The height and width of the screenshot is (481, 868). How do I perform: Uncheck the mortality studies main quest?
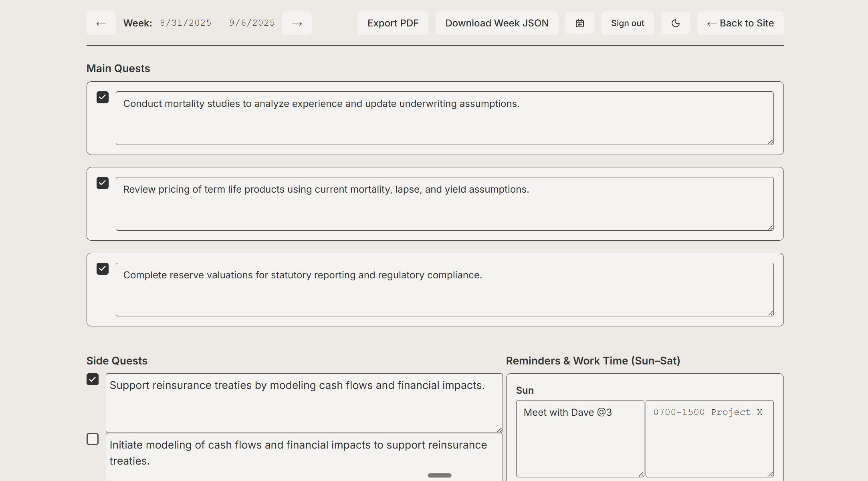[x=103, y=97]
